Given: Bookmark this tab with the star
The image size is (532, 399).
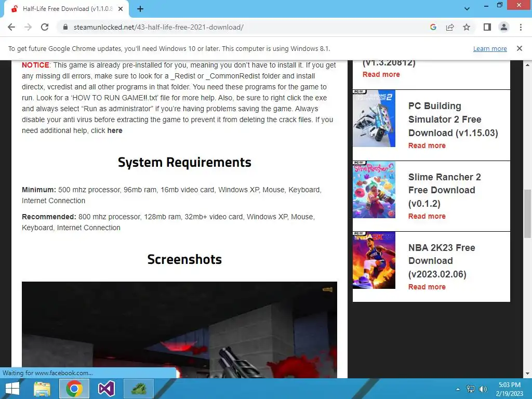Looking at the screenshot, I should tap(467, 27).
